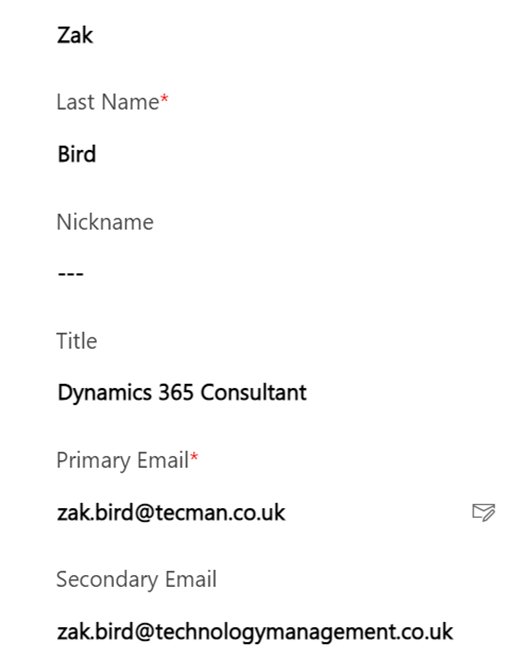Click the Title field label
The width and height of the screenshot is (528, 657).
pos(77,341)
